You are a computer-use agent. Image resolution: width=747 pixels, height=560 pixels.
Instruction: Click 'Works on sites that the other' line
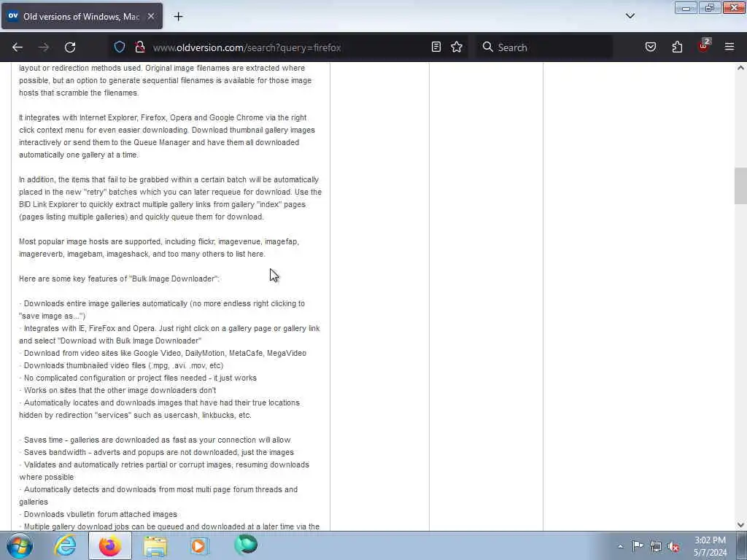[x=118, y=390]
